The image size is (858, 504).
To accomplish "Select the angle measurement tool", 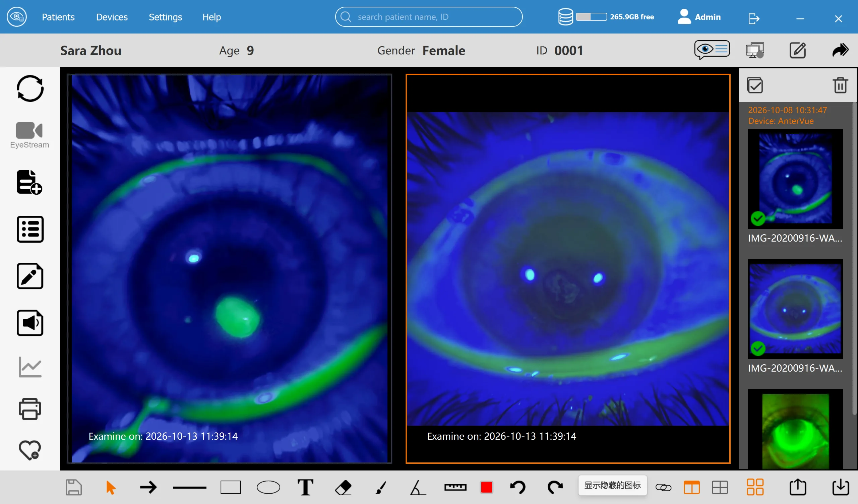I will 418,487.
